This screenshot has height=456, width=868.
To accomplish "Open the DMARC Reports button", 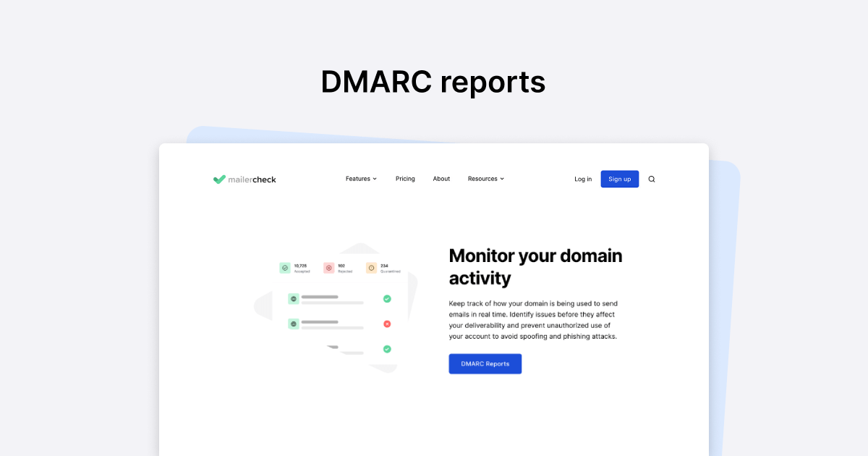I will tap(485, 364).
